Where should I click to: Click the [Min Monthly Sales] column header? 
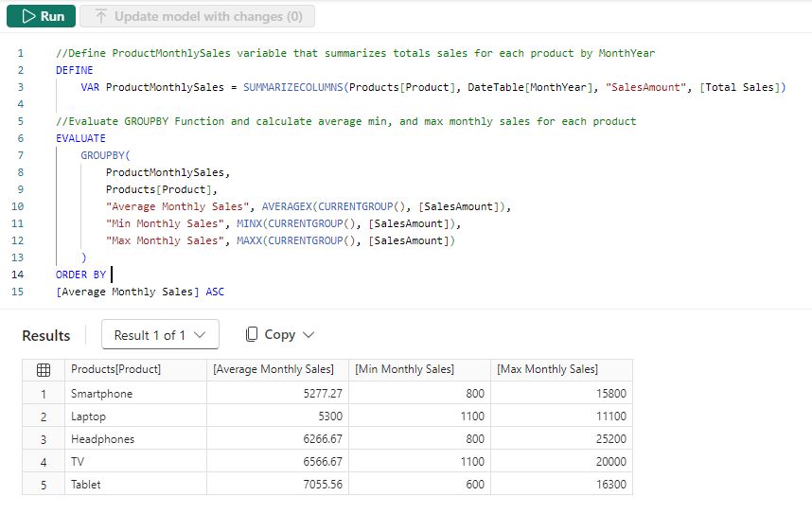[404, 369]
